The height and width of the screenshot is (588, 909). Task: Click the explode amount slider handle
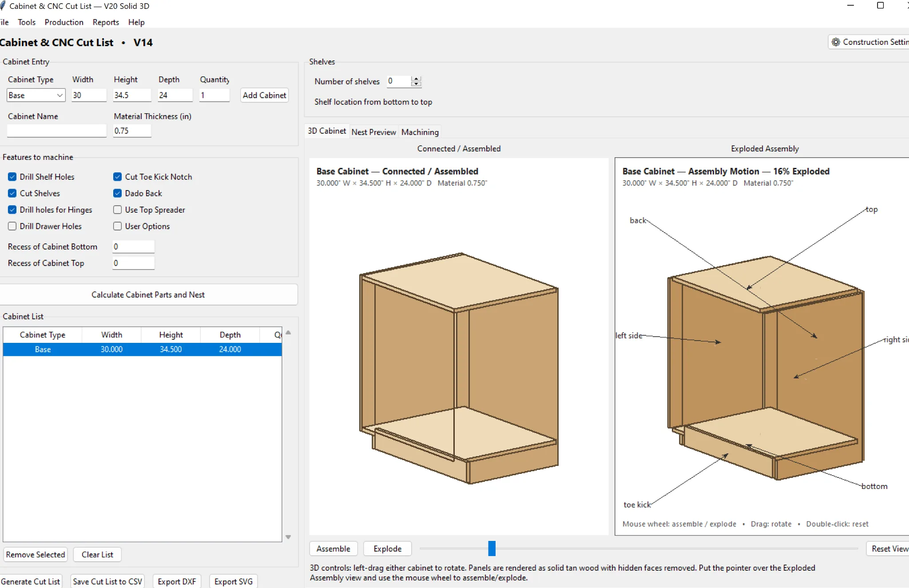(492, 548)
